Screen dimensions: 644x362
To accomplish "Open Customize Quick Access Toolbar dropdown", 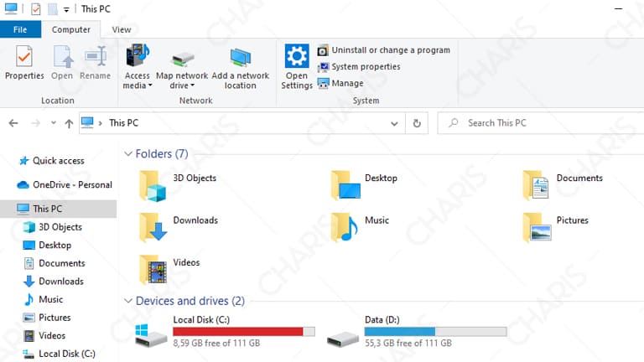I will pos(66,9).
